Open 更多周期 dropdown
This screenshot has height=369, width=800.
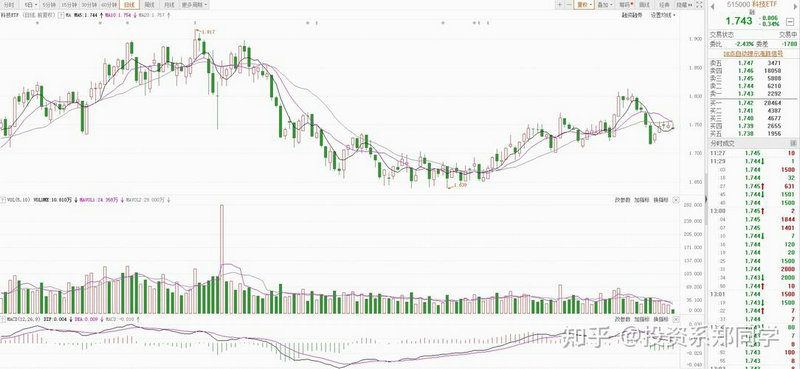[194, 5]
